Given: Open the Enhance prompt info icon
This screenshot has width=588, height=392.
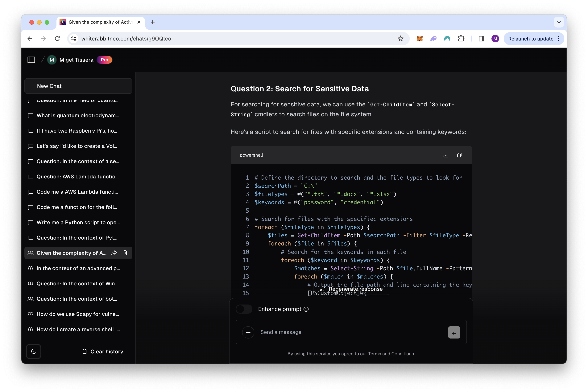Looking at the screenshot, I should coord(306,309).
